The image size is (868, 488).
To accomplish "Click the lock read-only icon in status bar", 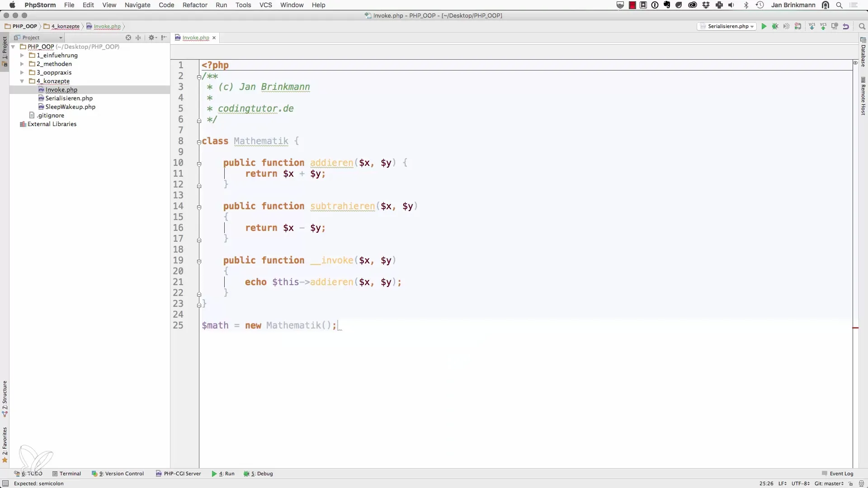I will point(850,483).
